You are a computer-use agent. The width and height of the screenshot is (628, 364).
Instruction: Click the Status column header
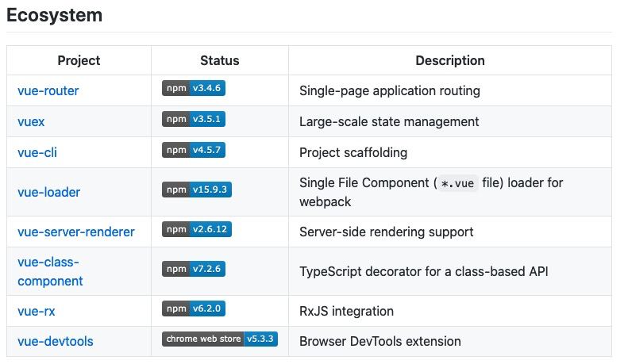(x=219, y=60)
